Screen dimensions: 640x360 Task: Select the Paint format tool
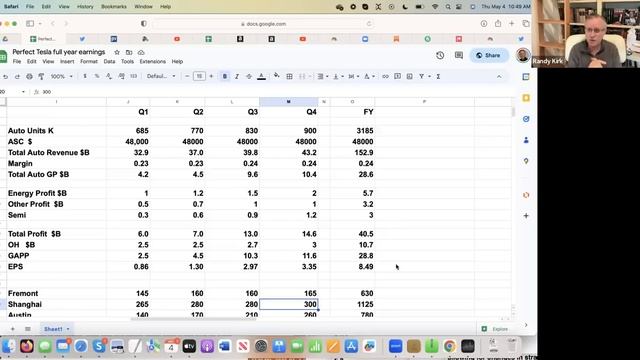41,76
